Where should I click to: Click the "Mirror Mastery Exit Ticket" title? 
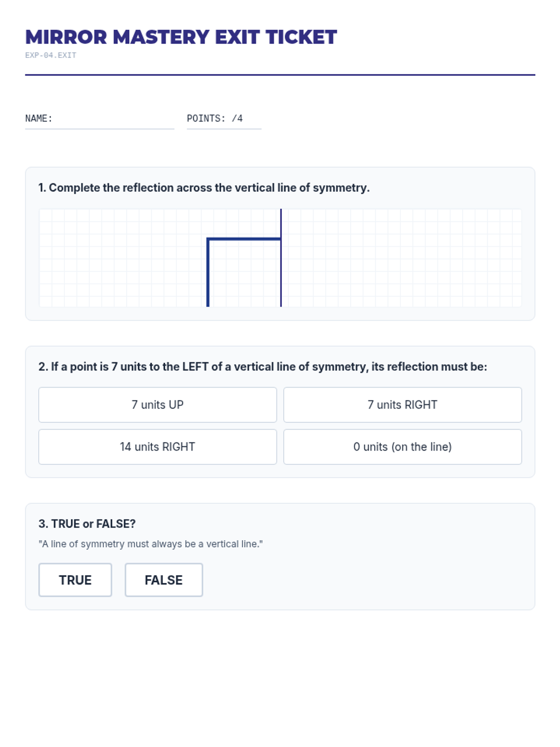[x=181, y=37]
